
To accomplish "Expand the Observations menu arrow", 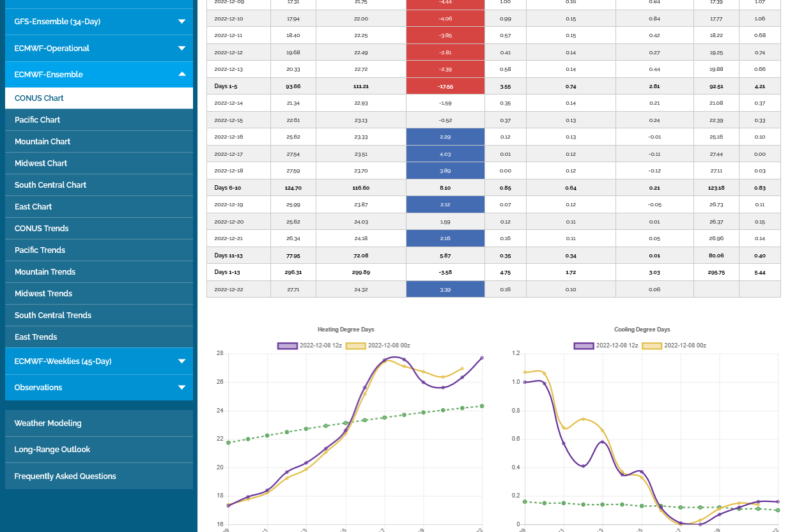I will point(182,388).
